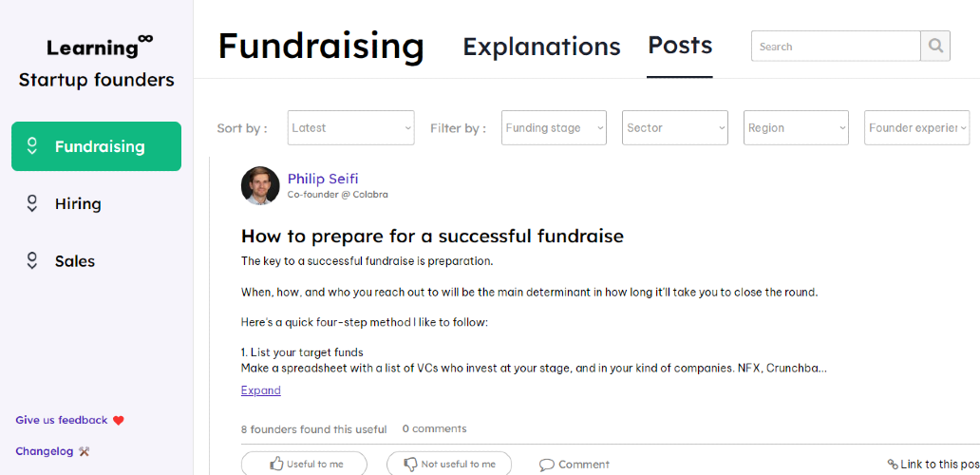The width and height of the screenshot is (980, 475).
Task: Expand the full post text
Action: pos(261,390)
